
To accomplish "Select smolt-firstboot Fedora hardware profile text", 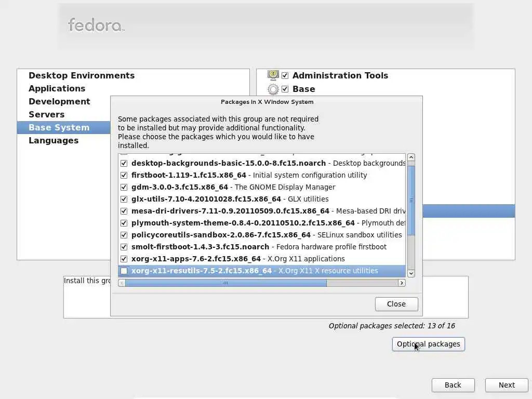I will pyautogui.click(x=259, y=247).
